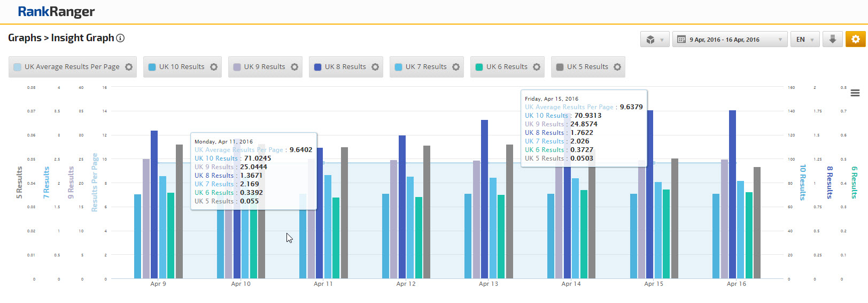Open the orange settings gear button
The width and height of the screenshot is (868, 303).
[855, 39]
